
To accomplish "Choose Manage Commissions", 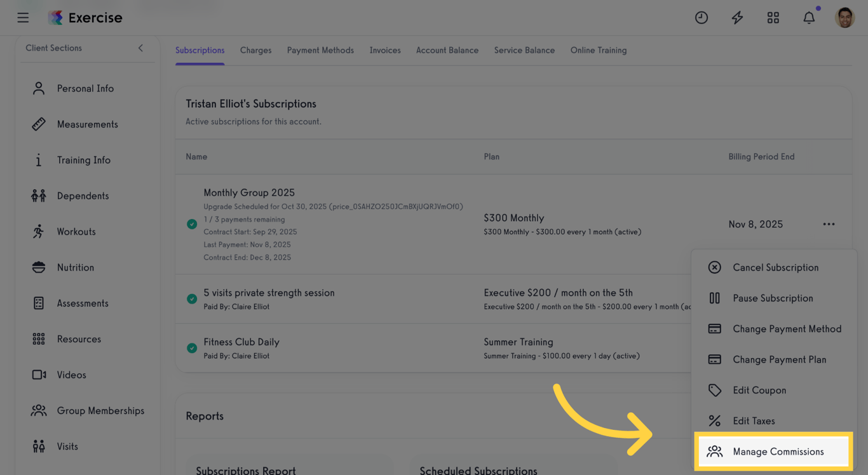I will [x=778, y=451].
